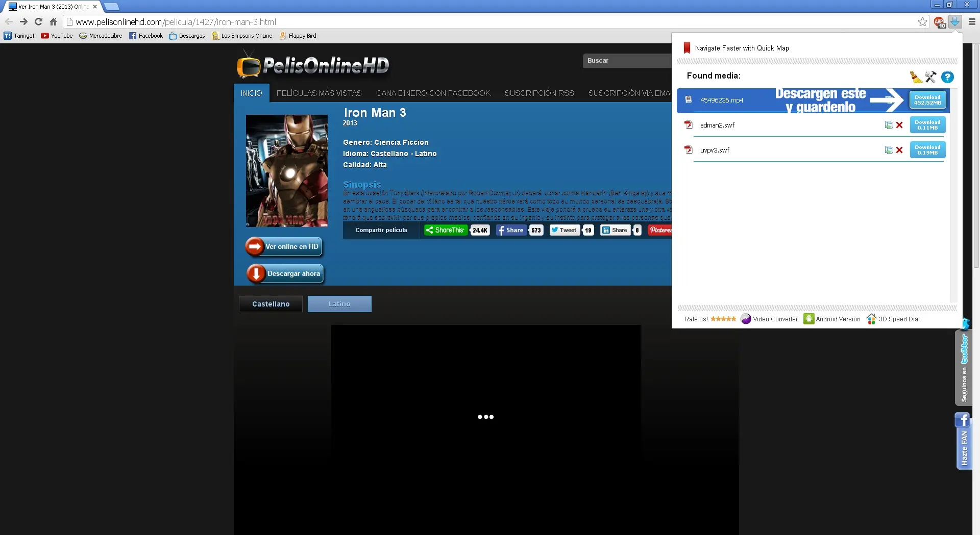Open a new browser tab
Image resolution: width=980 pixels, height=535 pixels.
(111, 7)
